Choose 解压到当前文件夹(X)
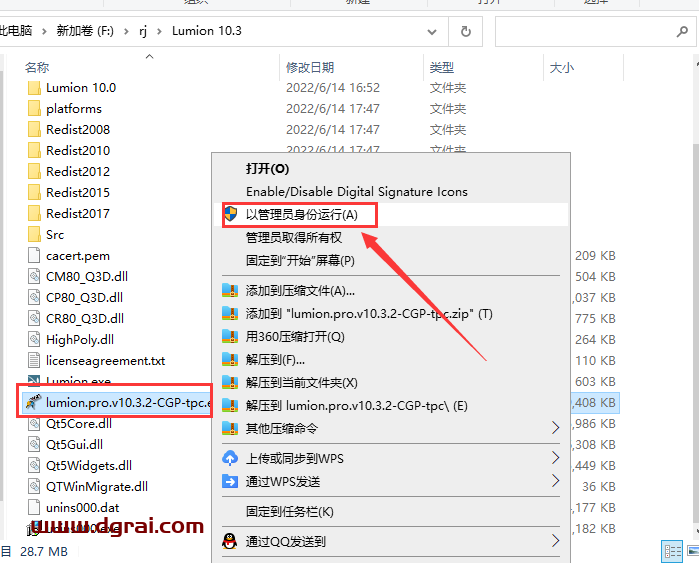Screen dimensions: 699x563 (302, 382)
